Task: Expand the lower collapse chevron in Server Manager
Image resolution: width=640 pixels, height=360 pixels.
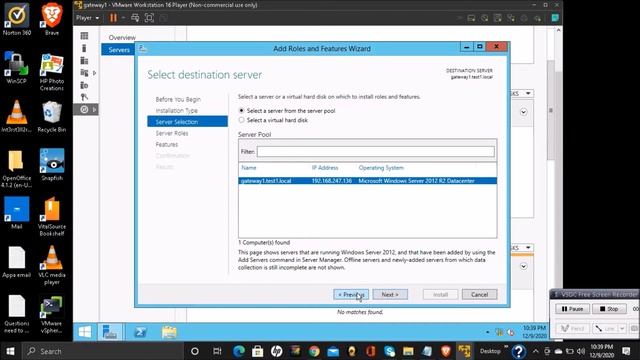Action: (x=523, y=267)
